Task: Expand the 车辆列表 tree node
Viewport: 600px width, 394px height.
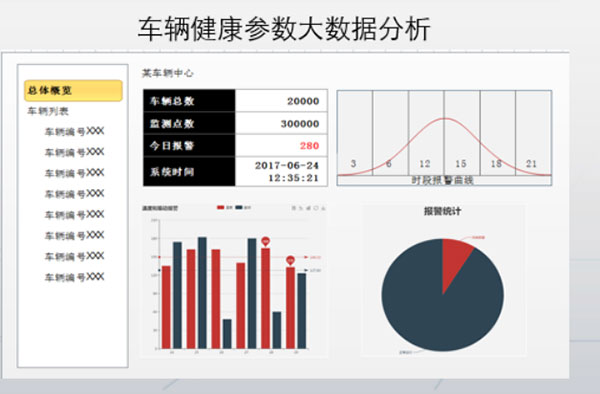Action: (x=48, y=111)
